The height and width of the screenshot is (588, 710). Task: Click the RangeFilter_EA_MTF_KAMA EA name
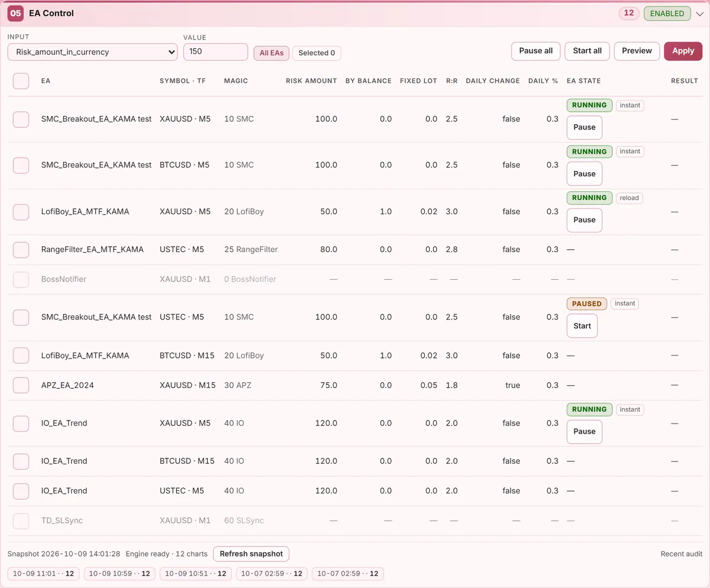pos(92,250)
